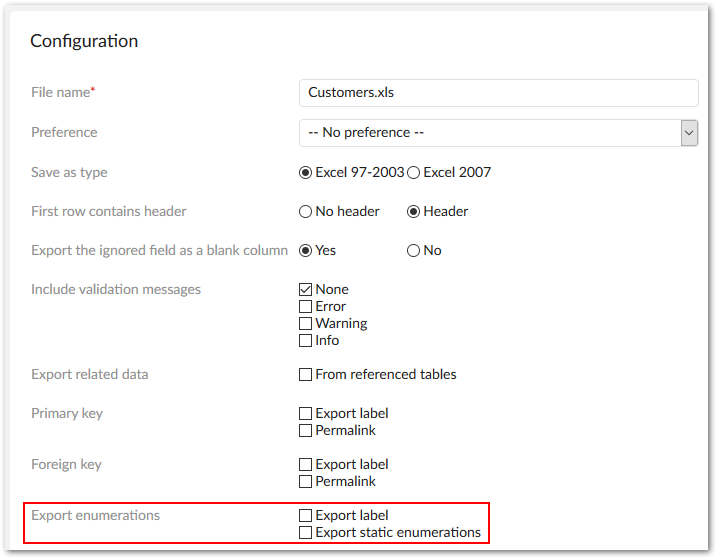Click the Preference dropdown arrow button
This screenshot has height=559, width=717.
pos(689,132)
